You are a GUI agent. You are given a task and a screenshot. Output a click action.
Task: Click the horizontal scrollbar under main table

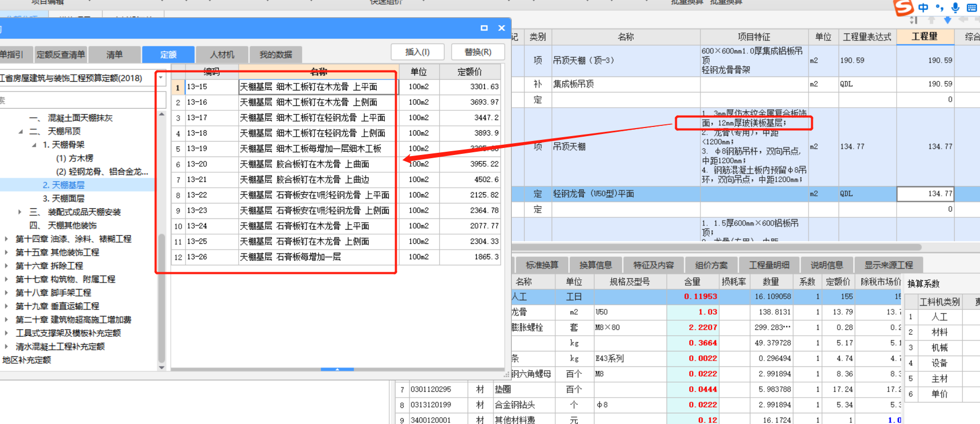(x=717, y=247)
